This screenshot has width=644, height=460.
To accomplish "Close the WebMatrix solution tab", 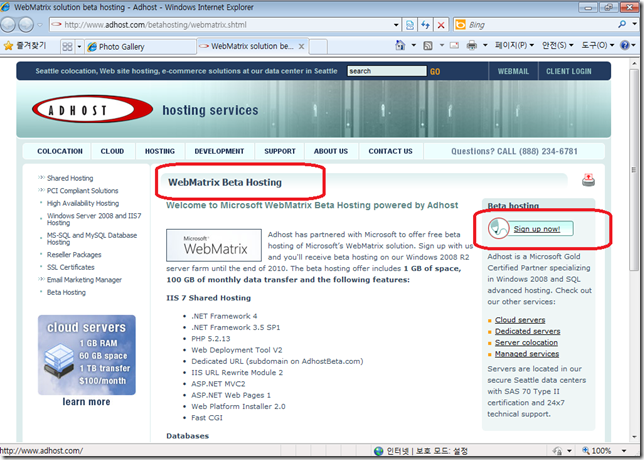I will tap(301, 46).
